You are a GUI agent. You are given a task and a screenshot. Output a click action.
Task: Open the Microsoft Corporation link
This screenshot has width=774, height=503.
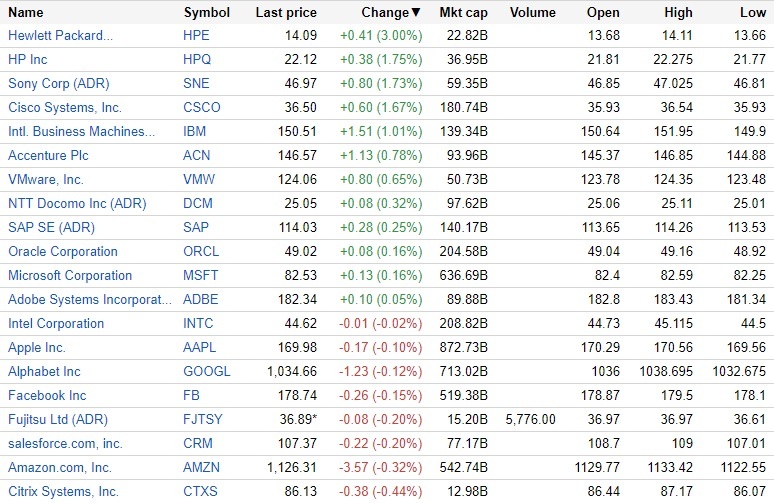click(x=70, y=276)
